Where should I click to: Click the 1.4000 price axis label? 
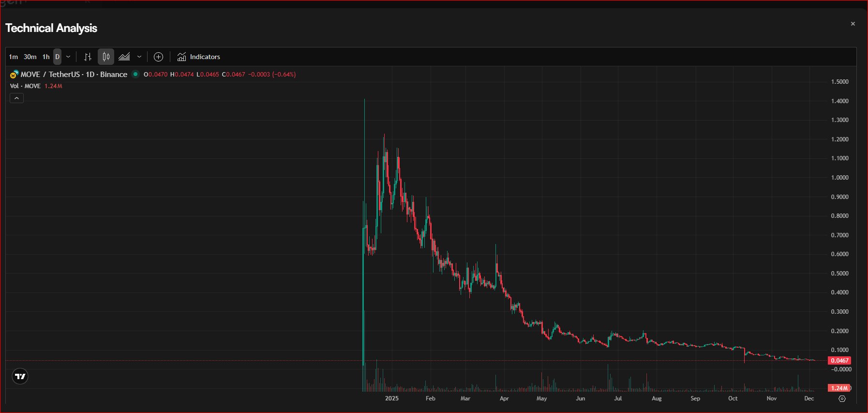click(840, 101)
